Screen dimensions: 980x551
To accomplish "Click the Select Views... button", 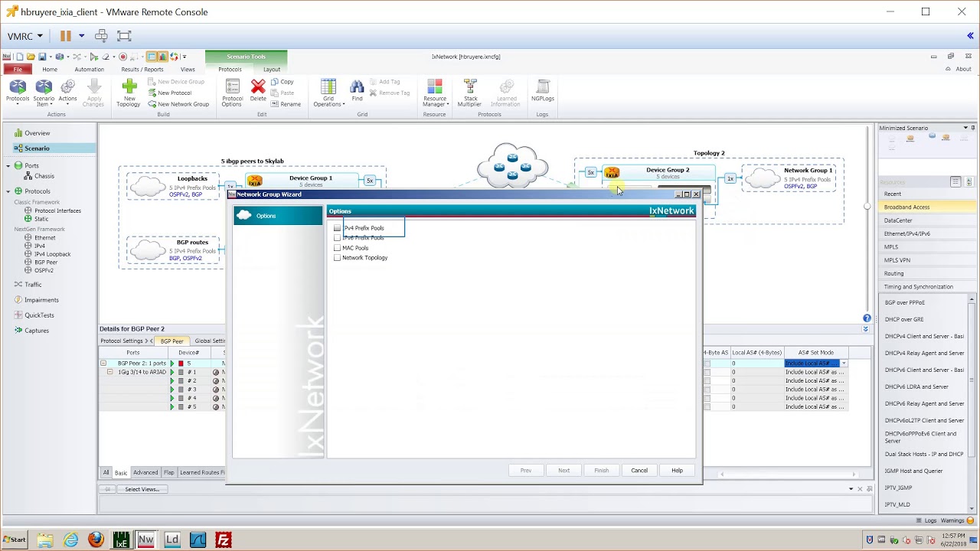I will point(142,489).
